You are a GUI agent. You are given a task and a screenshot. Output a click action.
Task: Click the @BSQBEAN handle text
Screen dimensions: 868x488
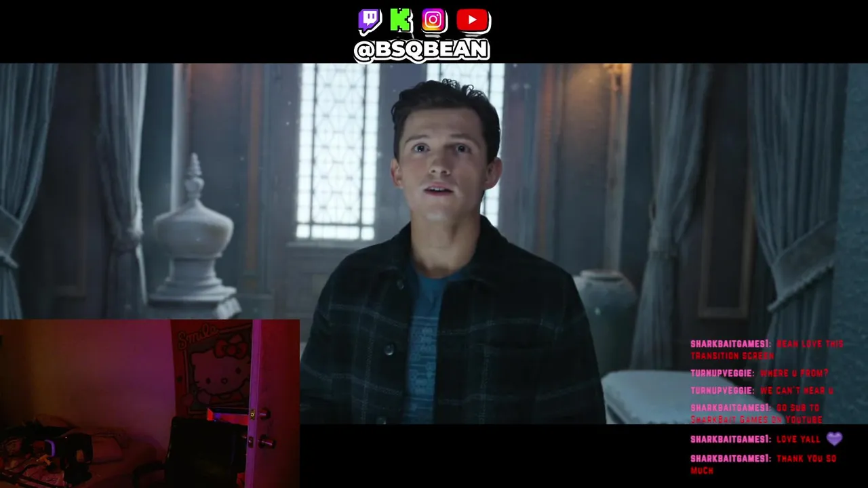click(421, 50)
